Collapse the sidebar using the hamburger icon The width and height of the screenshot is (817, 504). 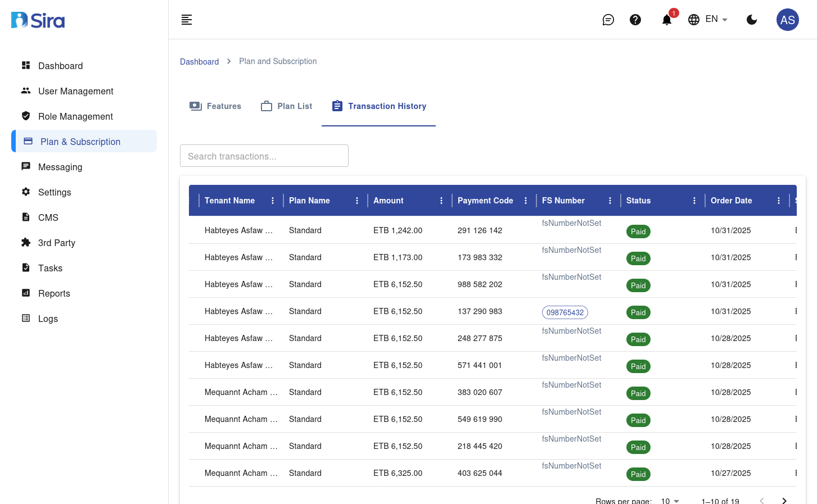(x=186, y=20)
